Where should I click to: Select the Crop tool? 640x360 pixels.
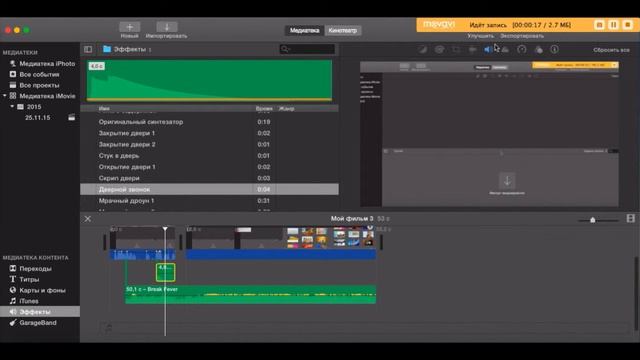tap(456, 49)
